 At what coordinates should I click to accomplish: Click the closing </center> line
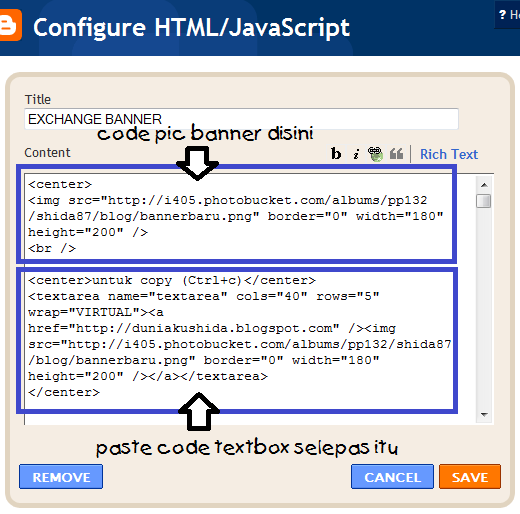pyautogui.click(x=64, y=392)
